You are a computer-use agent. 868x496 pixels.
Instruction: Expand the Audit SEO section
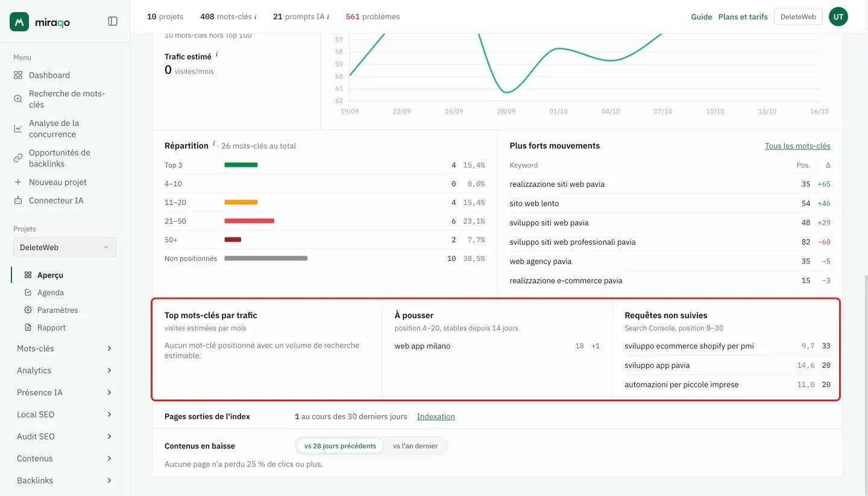pos(64,436)
